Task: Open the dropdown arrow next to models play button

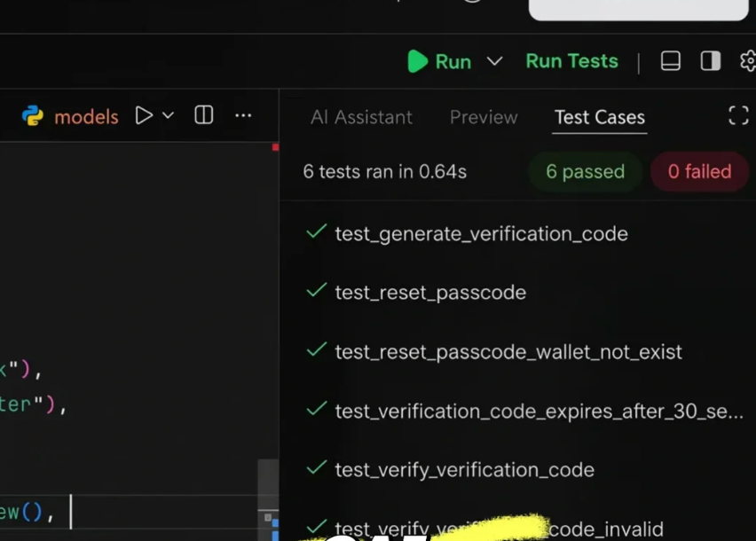Action: coord(169,115)
